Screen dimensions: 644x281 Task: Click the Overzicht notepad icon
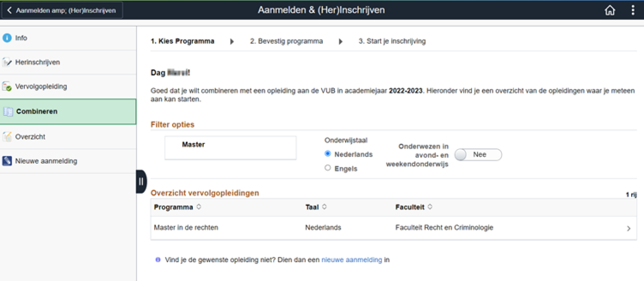(7, 137)
